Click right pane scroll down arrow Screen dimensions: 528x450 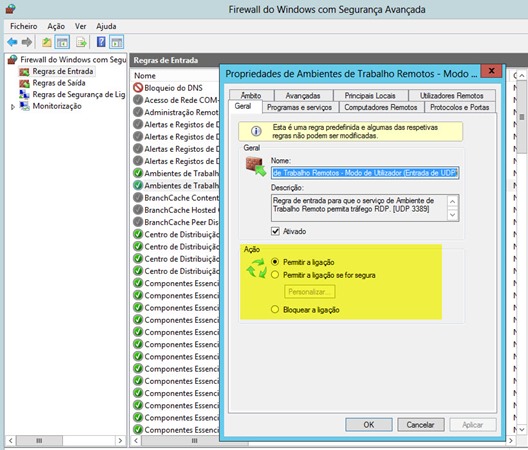[521, 430]
